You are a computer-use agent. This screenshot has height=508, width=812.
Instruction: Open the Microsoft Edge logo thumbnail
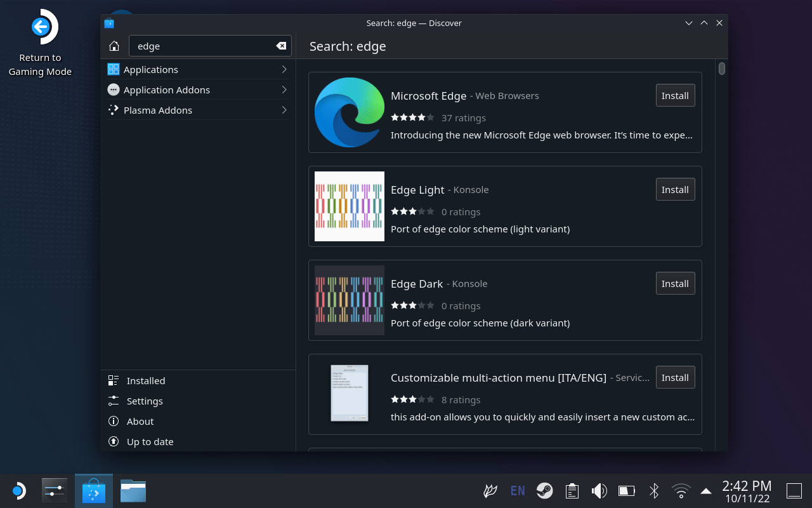tap(350, 112)
